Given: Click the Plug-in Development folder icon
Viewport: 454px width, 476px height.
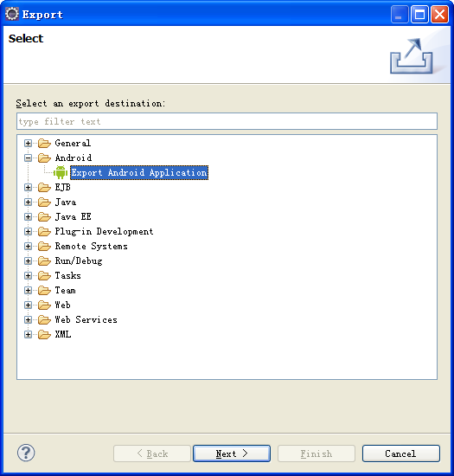Looking at the screenshot, I should (x=44, y=232).
